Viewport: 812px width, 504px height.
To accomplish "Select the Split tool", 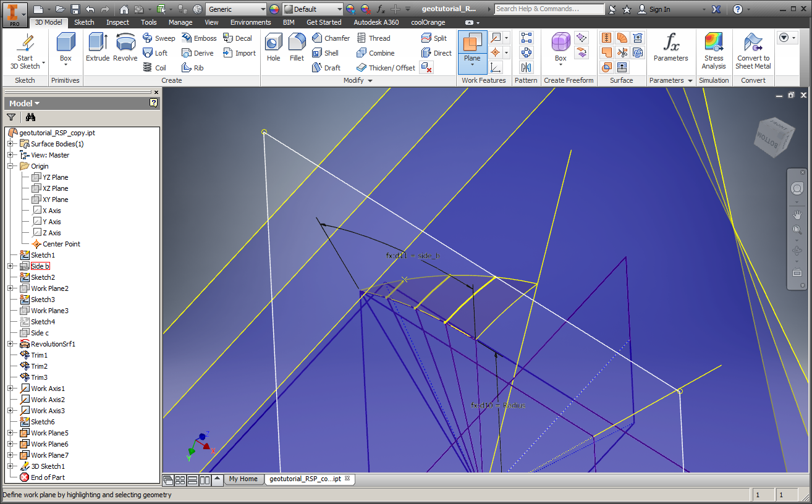I will [x=434, y=38].
